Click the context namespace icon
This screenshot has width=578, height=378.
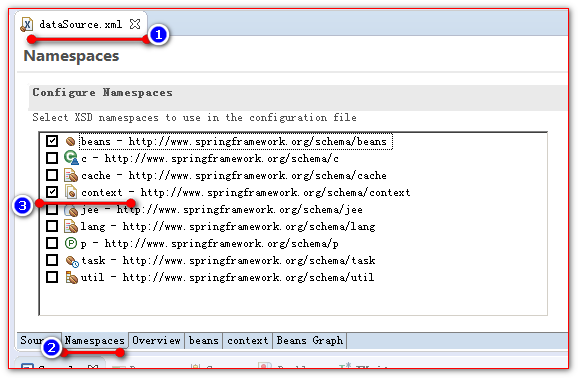tap(71, 192)
